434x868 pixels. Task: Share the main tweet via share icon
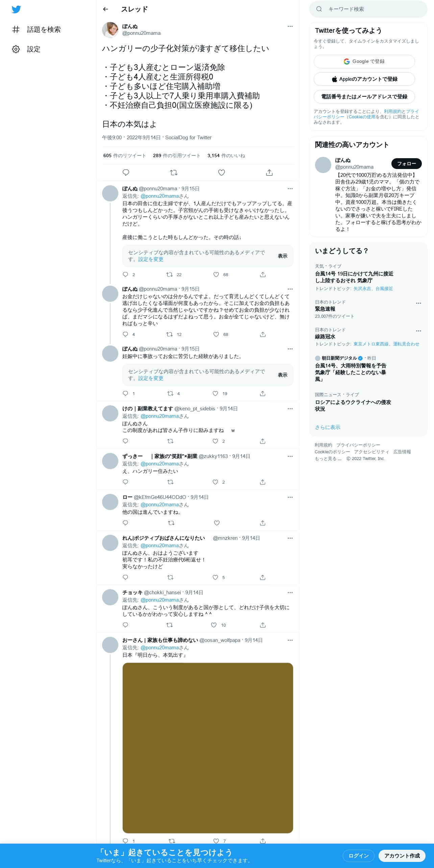pos(269,173)
